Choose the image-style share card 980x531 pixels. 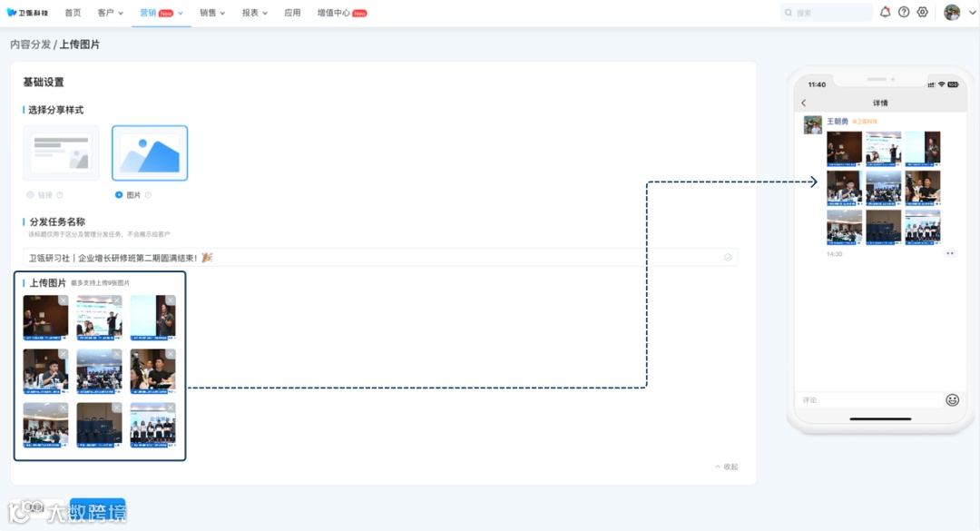pyautogui.click(x=150, y=153)
